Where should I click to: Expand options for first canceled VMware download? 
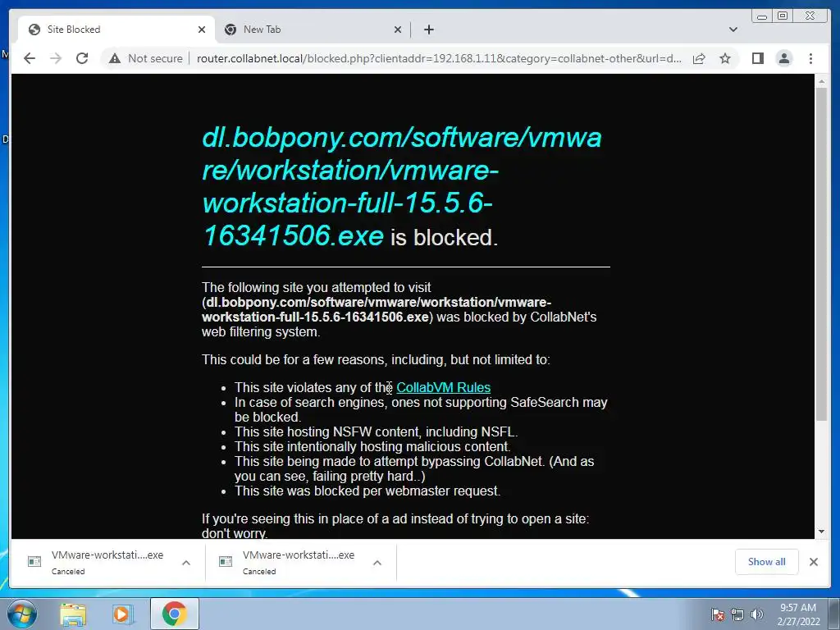[186, 563]
